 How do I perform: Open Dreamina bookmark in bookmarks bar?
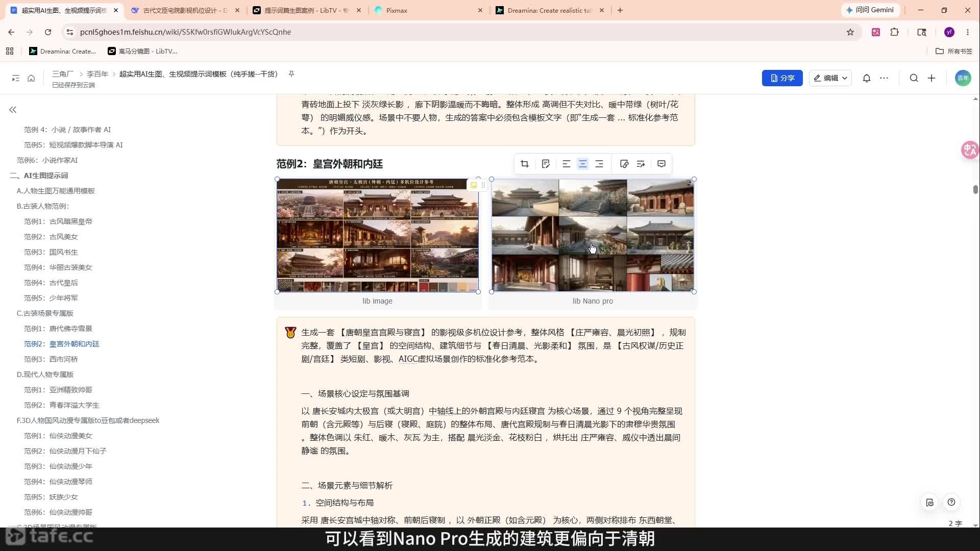(62, 51)
